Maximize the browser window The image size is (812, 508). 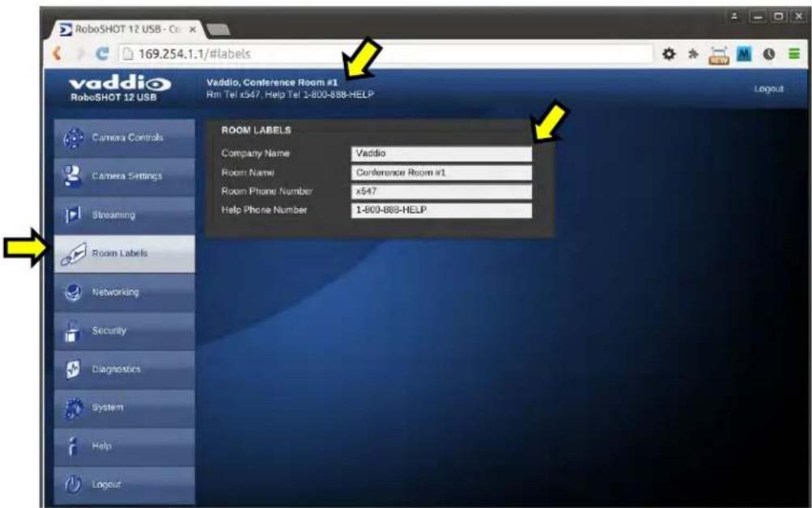click(x=778, y=16)
